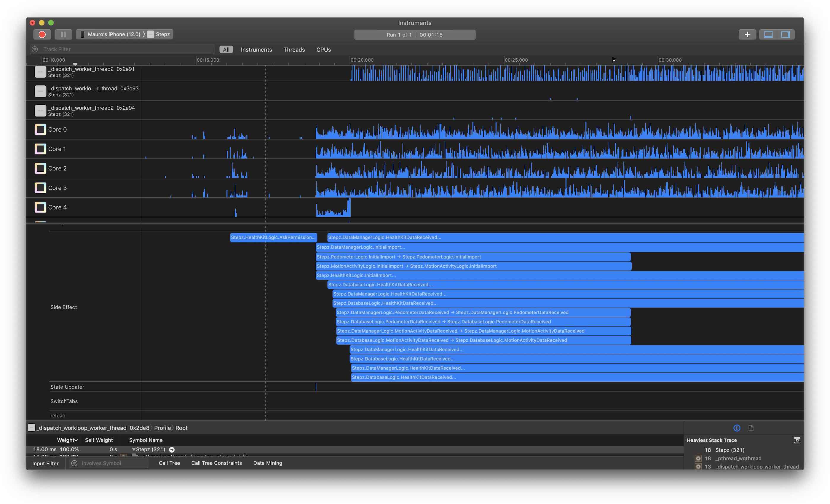The width and height of the screenshot is (830, 504).
Task: Open the Extended Detail inspector icon
Action: pyautogui.click(x=737, y=428)
